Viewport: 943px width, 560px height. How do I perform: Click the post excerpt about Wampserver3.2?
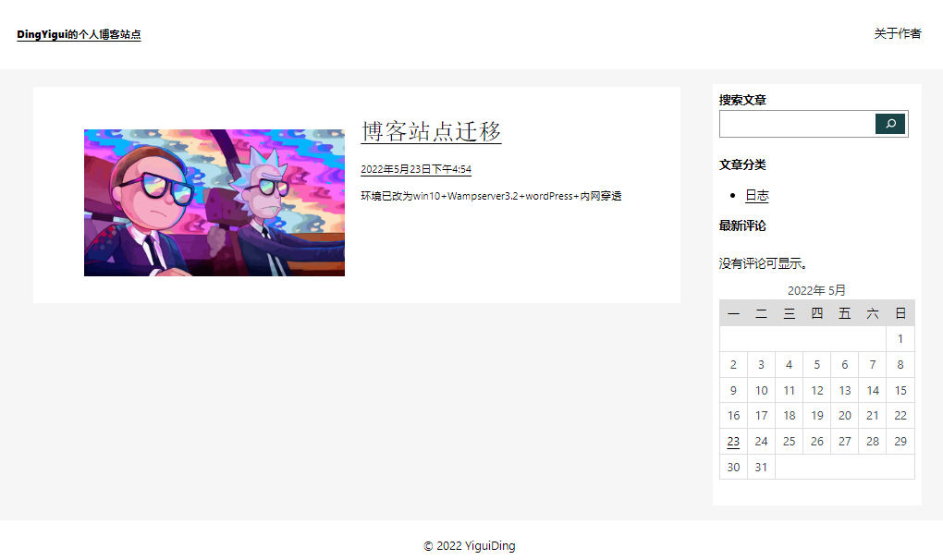(490, 196)
